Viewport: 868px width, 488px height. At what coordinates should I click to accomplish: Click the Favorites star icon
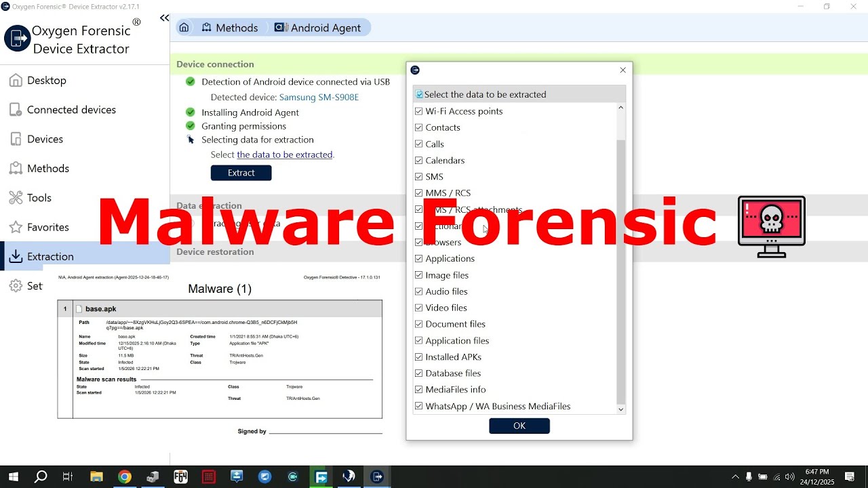[16, 227]
